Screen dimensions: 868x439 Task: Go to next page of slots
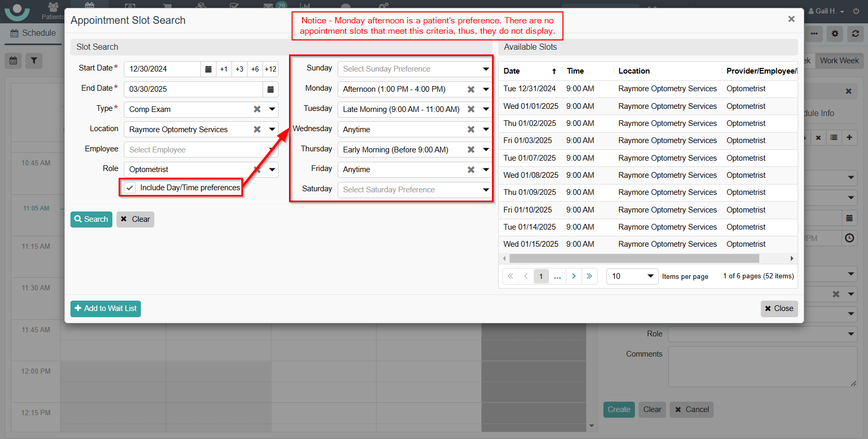coord(574,276)
